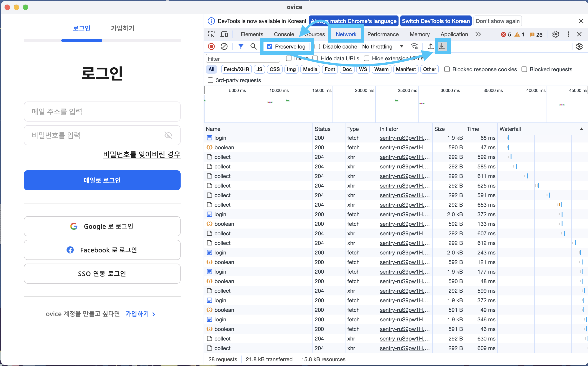588x366 pixels.
Task: Click the Google logo icon
Action: [74, 226]
